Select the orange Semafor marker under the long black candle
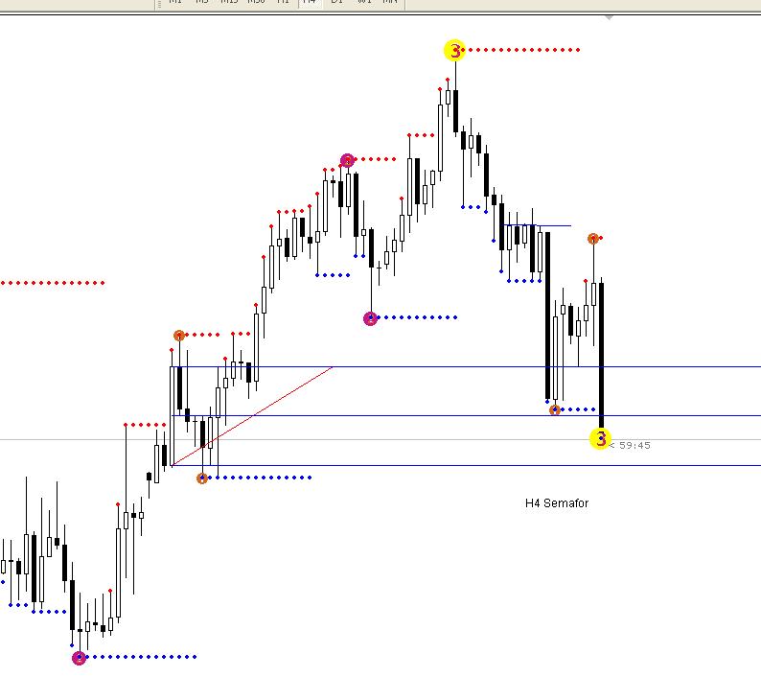This screenshot has height=700, width=761. (x=555, y=410)
